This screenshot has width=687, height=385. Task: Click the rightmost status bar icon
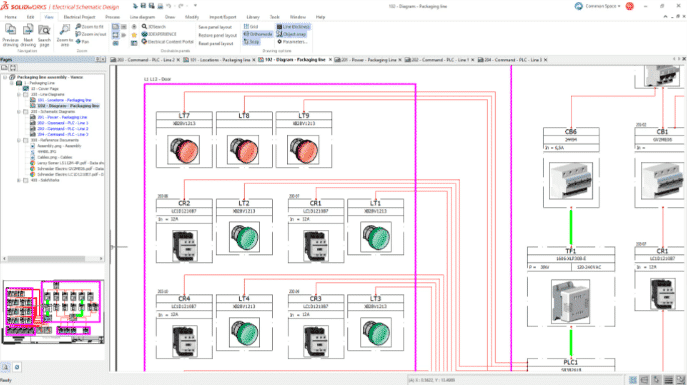[680, 380]
